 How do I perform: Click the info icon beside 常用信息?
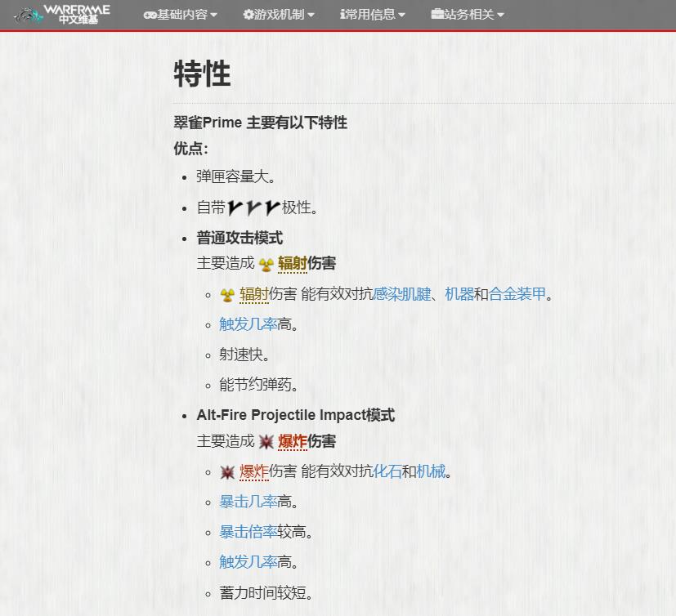342,15
